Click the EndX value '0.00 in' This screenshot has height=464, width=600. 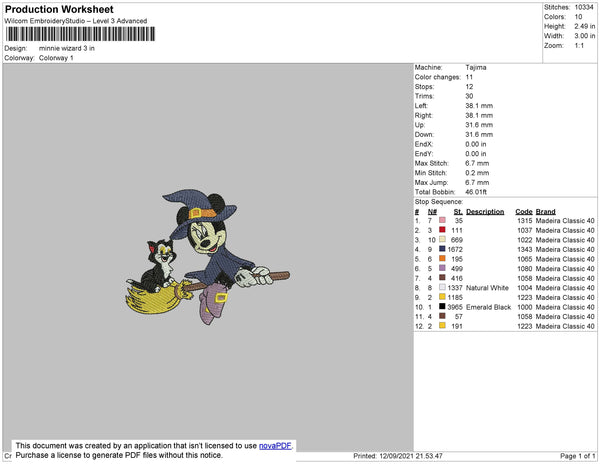pos(476,144)
